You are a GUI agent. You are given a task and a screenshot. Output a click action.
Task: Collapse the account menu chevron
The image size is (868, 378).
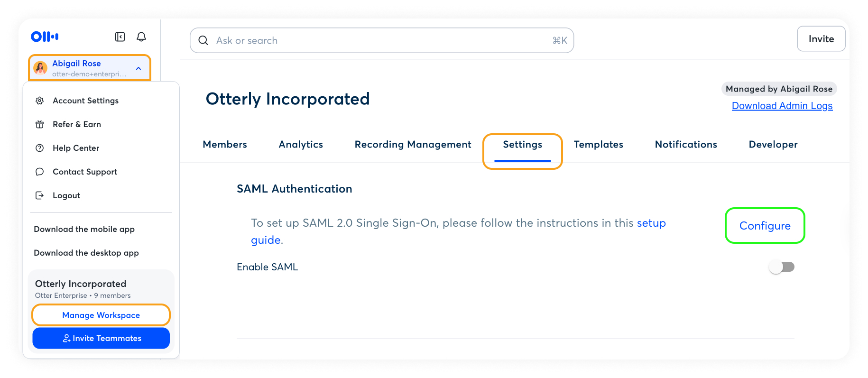click(x=139, y=68)
